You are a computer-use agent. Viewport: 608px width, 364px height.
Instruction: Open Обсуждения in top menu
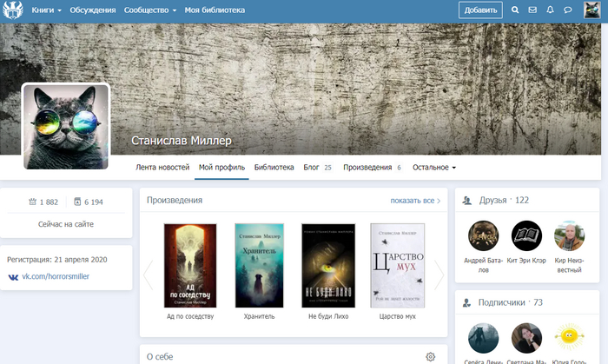(93, 10)
